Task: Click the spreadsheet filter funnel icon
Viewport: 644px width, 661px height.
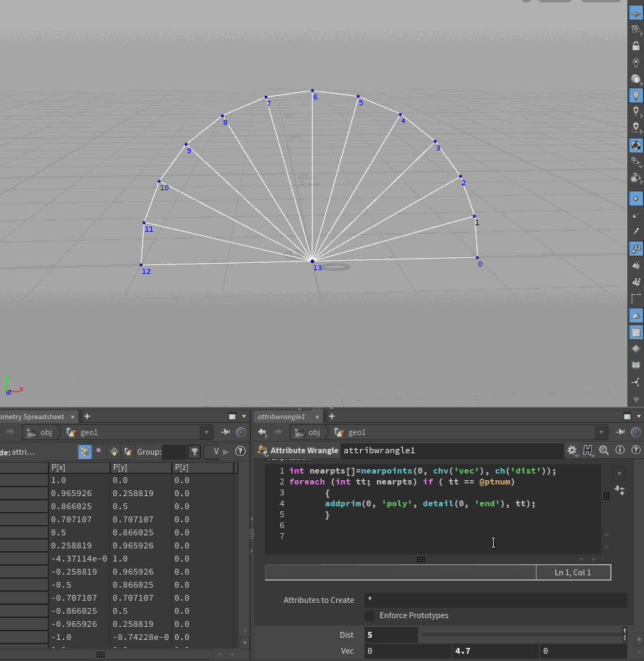Action: [195, 452]
